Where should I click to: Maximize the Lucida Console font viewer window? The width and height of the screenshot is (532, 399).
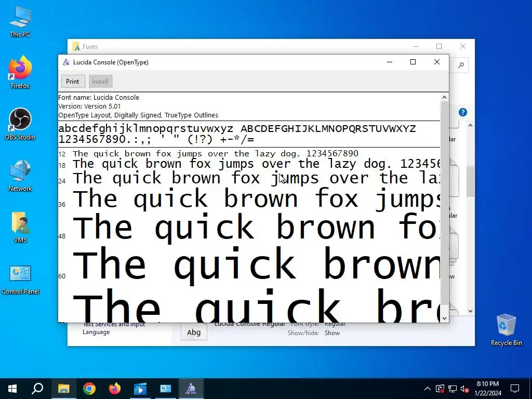413,62
